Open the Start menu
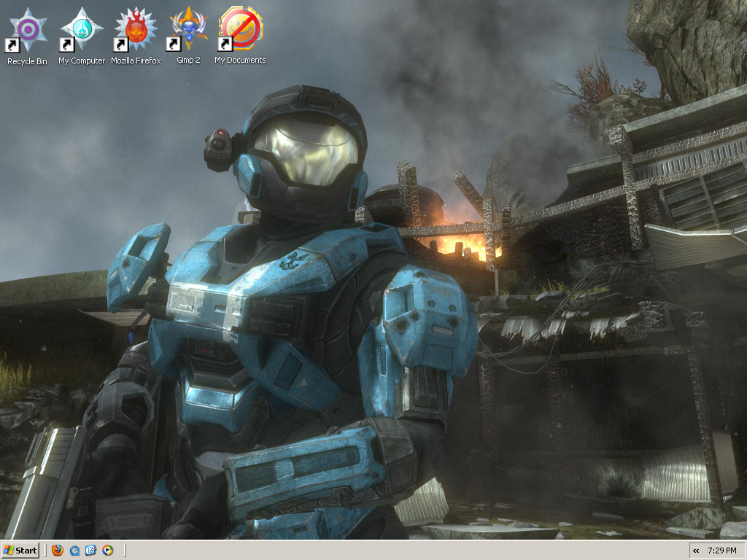This screenshot has height=560, width=747. [x=21, y=551]
